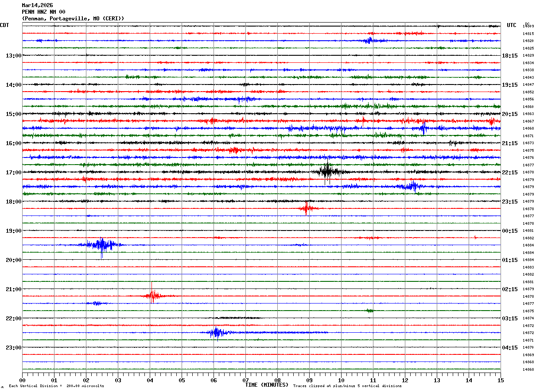Select the 18:00 CDT row label

(13, 202)
